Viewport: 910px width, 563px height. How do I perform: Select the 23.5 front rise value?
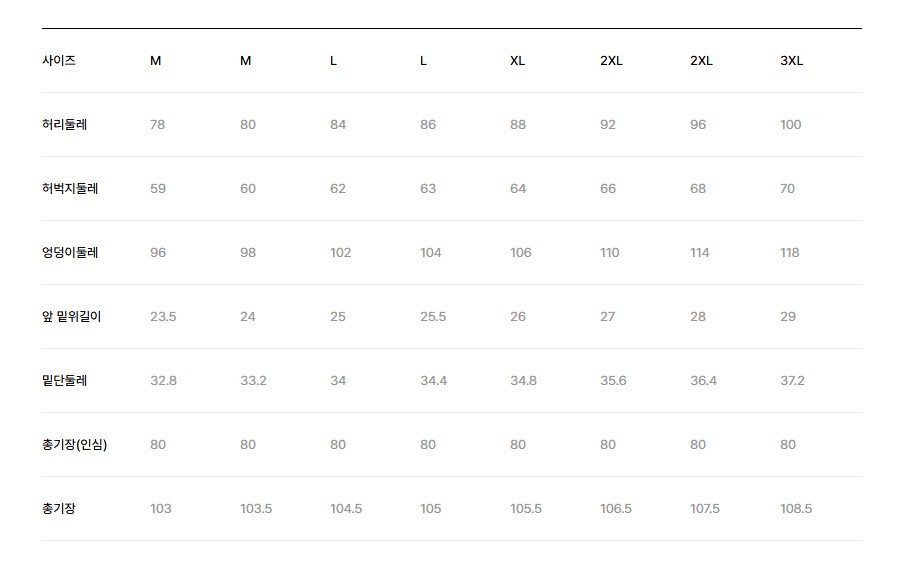click(x=163, y=317)
